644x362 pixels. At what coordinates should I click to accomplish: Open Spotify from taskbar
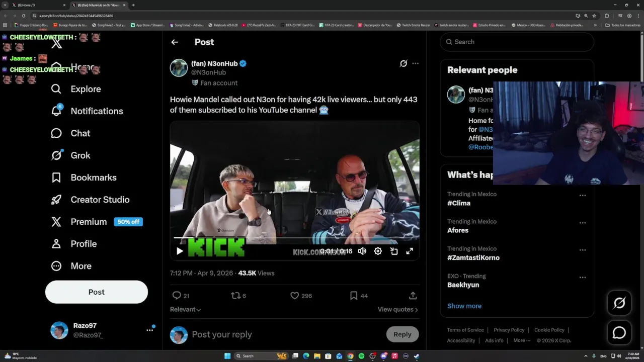coord(361,356)
